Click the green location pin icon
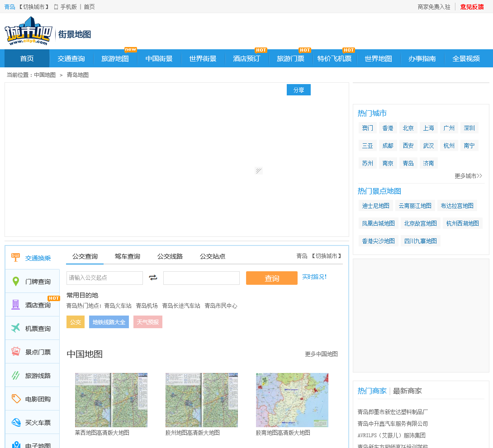 [15, 281]
